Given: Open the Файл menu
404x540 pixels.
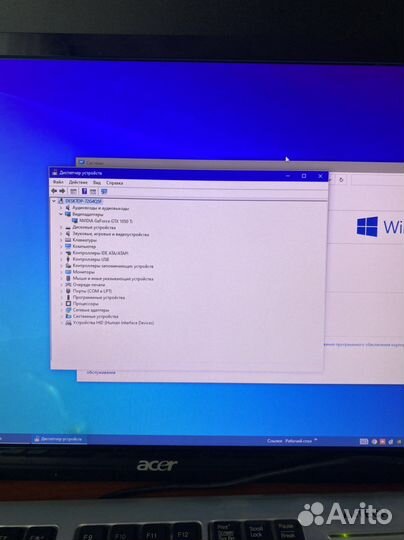Looking at the screenshot, I should click(58, 182).
